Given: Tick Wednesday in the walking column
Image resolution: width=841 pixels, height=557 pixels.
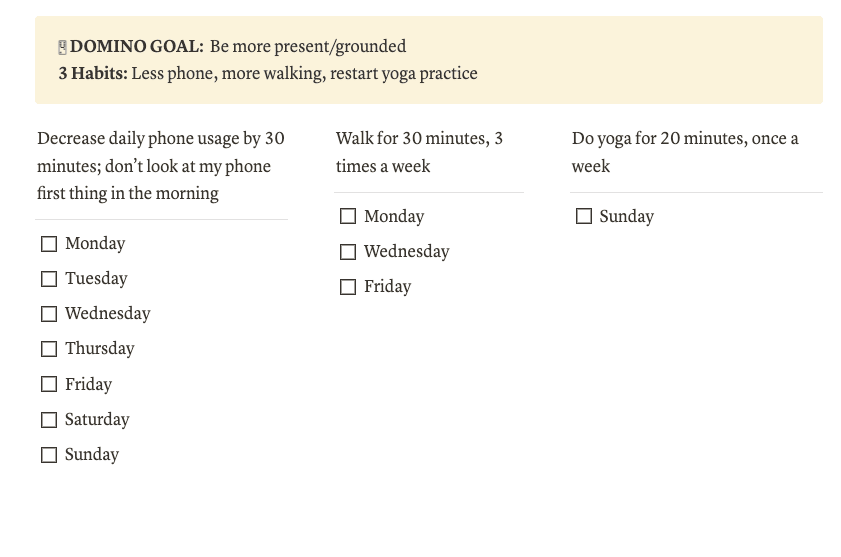Looking at the screenshot, I should point(348,252).
